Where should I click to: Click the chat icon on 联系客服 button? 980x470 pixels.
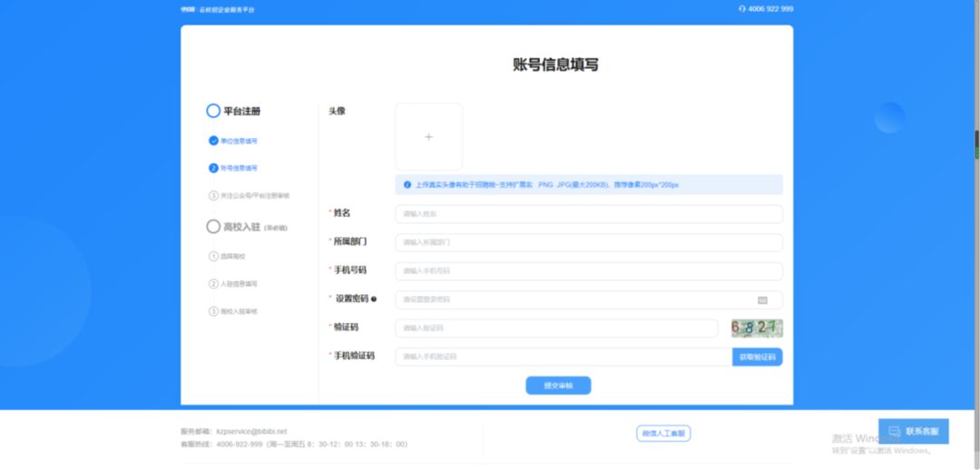(x=895, y=431)
